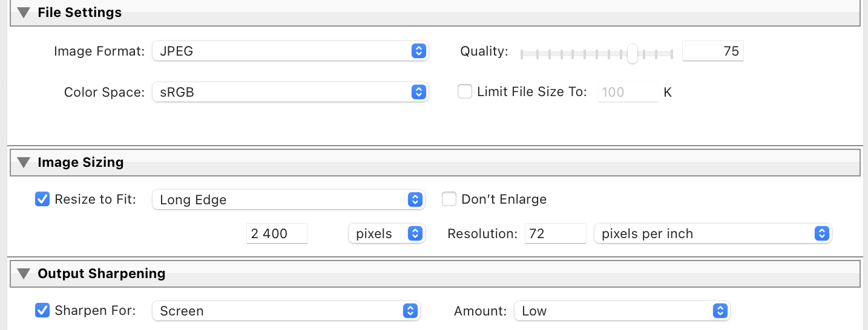The height and width of the screenshot is (330, 868).
Task: Open the sharpening Amount Low dropdown
Action: 622,311
